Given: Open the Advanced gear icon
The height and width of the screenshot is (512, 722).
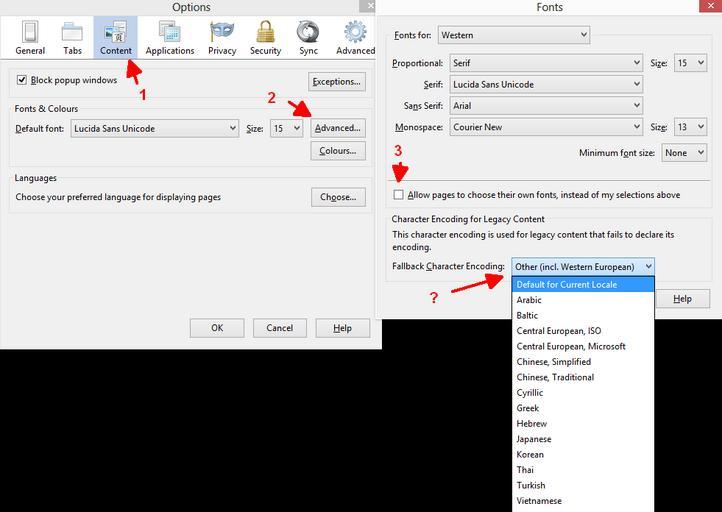Looking at the screenshot, I should click(x=355, y=37).
